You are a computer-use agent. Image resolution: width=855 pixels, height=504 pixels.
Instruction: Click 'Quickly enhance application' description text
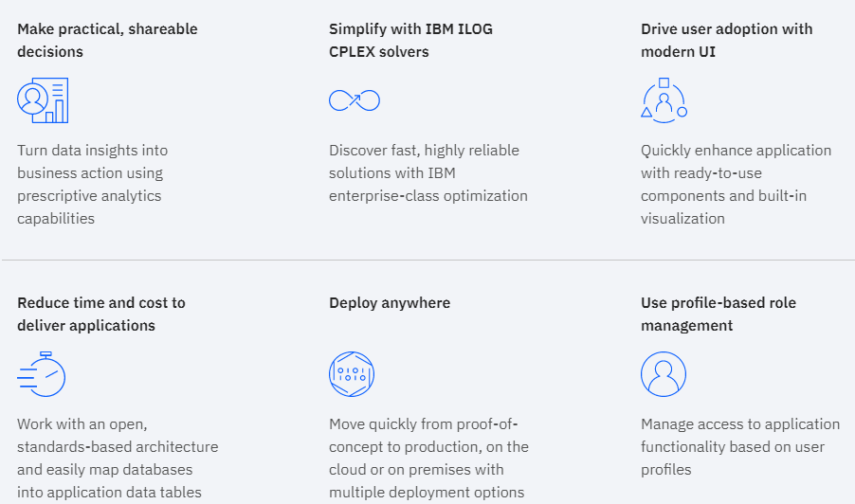pyautogui.click(x=736, y=184)
